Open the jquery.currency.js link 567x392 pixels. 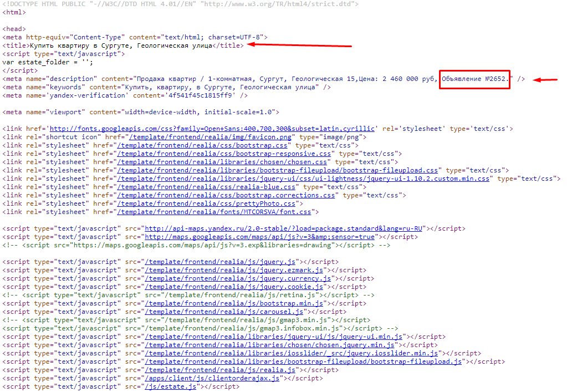pos(238,278)
